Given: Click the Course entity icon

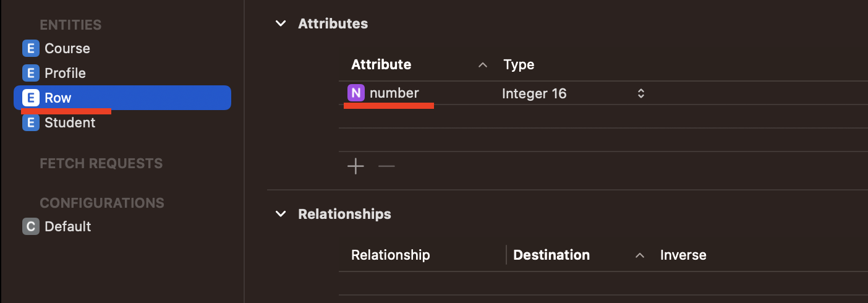Looking at the screenshot, I should point(30,48).
